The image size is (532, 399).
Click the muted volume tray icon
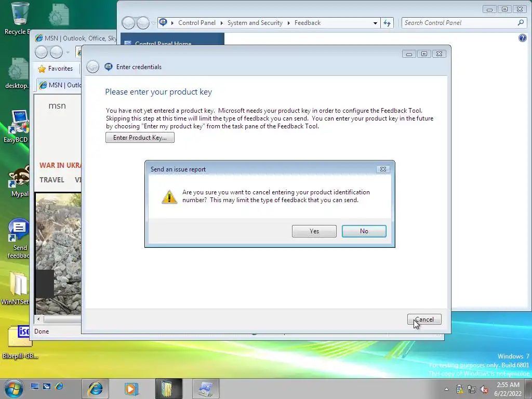484,389
